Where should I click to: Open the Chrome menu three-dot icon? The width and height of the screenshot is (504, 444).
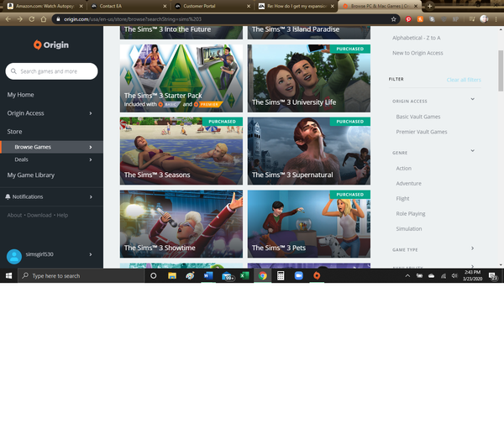point(496,19)
